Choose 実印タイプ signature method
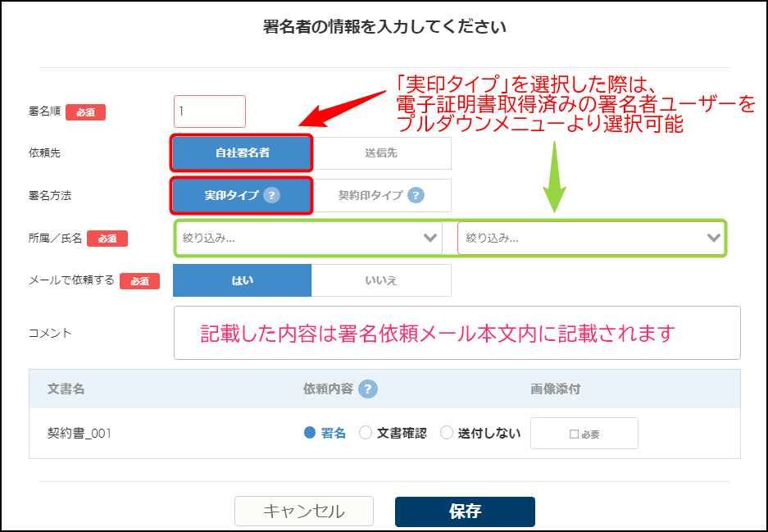The width and height of the screenshot is (768, 532). coord(242,195)
